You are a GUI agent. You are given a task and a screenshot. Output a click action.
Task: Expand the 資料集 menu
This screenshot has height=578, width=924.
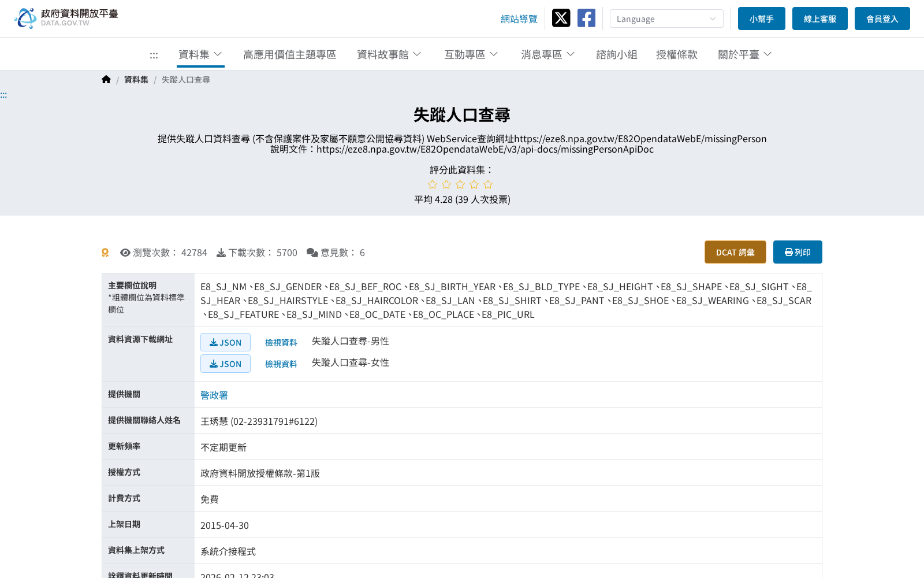200,54
